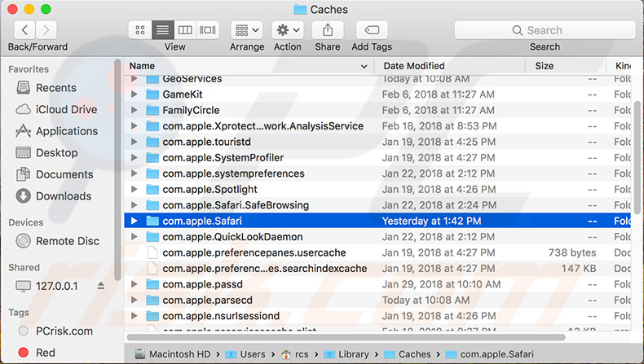Click the '738 bytes' size value
Image resolution: width=644 pixels, height=364 pixels.
572,252
